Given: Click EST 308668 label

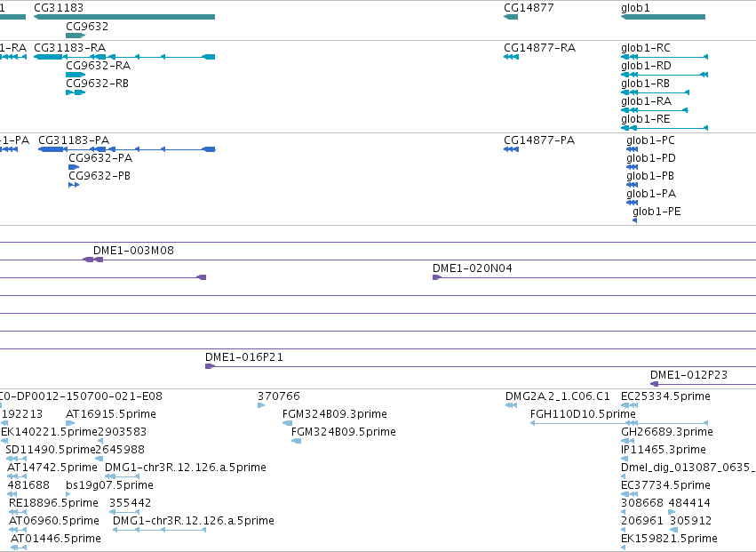Looking at the screenshot, I should (642, 503).
